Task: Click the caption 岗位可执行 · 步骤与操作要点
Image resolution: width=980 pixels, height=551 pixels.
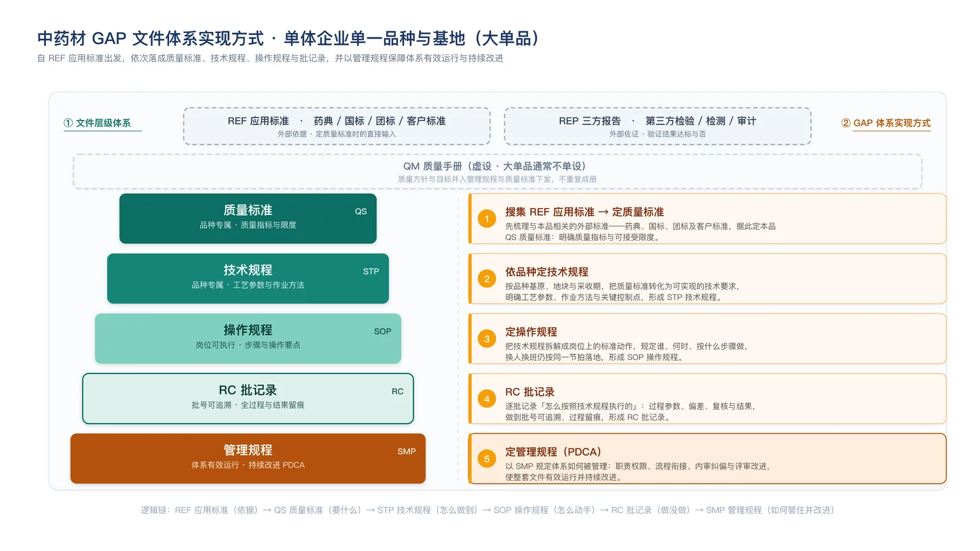Action: click(248, 345)
